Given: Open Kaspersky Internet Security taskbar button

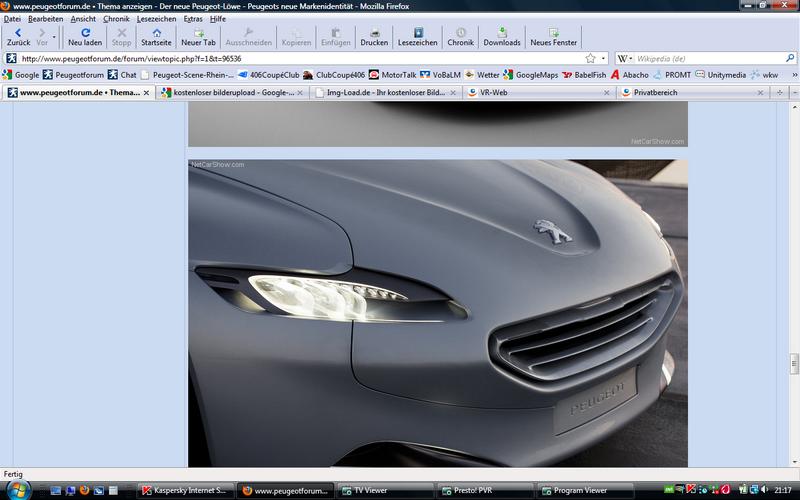Looking at the screenshot, I should (x=186, y=491).
